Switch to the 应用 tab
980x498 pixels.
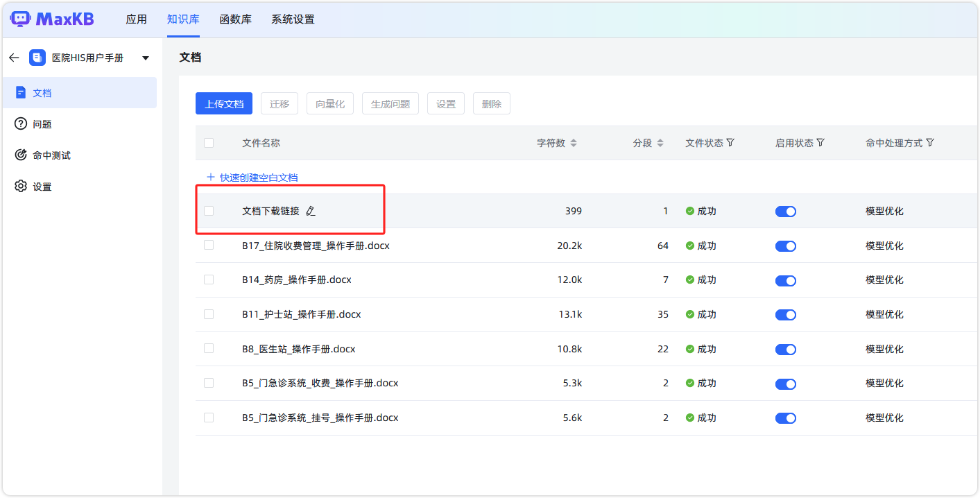point(137,19)
